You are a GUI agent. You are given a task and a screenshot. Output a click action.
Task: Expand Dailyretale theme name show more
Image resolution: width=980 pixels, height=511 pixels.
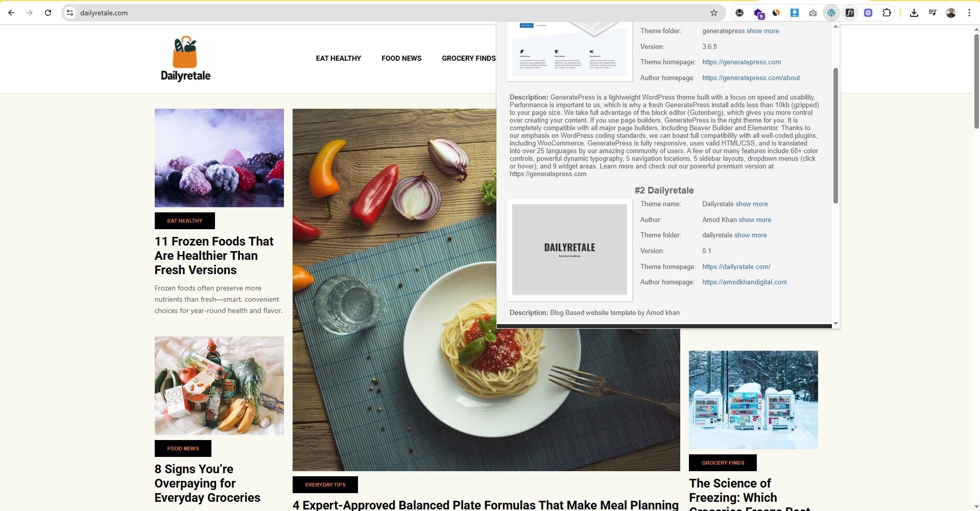751,204
